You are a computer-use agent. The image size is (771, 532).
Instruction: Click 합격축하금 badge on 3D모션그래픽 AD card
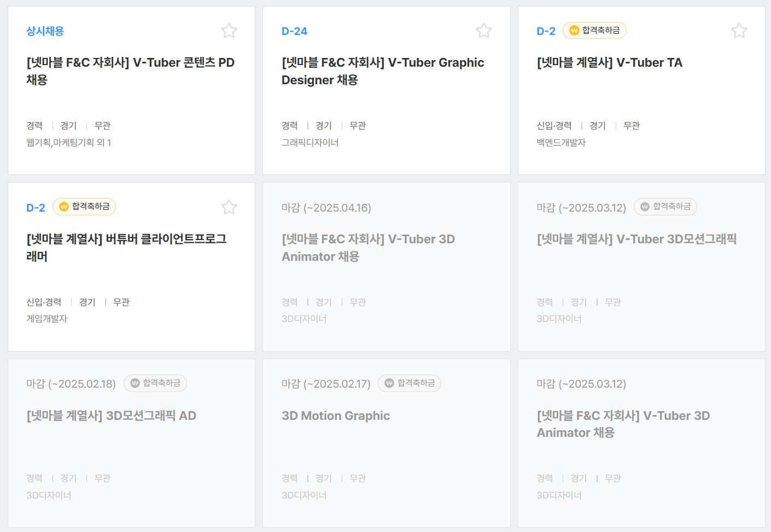155,383
